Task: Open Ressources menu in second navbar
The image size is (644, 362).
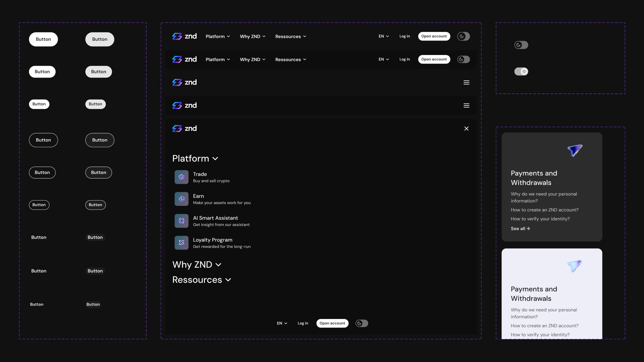Action: coord(291,59)
